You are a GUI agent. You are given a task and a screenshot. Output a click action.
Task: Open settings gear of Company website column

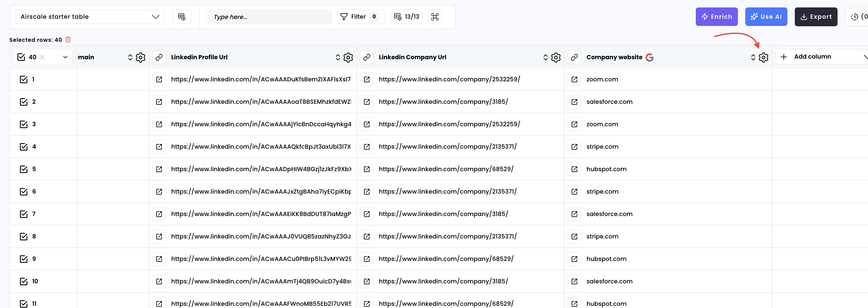click(763, 57)
